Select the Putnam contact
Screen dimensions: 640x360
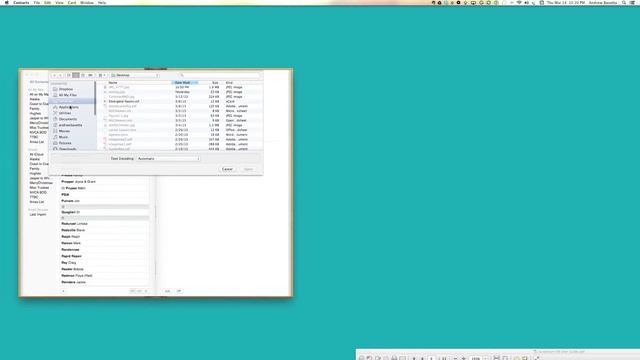[71, 201]
